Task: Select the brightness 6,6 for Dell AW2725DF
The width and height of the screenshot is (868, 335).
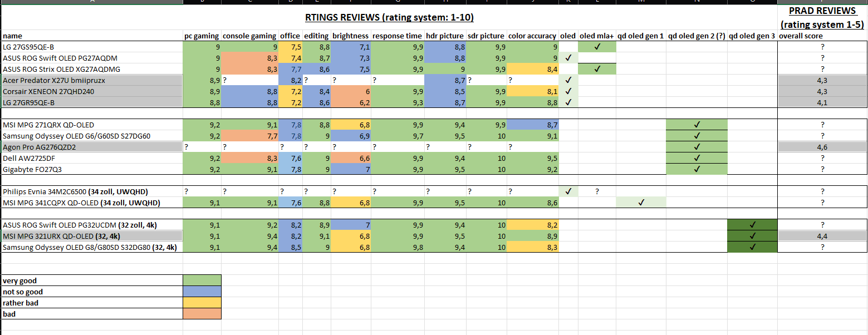Action: [x=351, y=158]
